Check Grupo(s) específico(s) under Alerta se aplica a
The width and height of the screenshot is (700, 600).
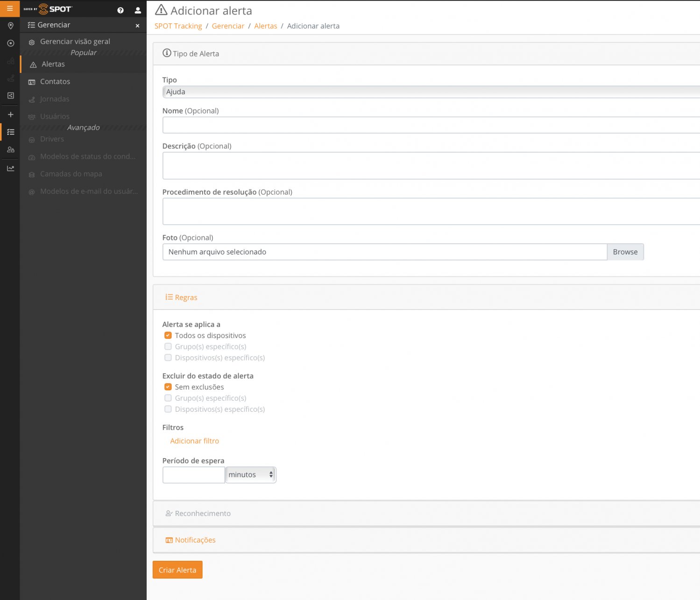(x=168, y=346)
